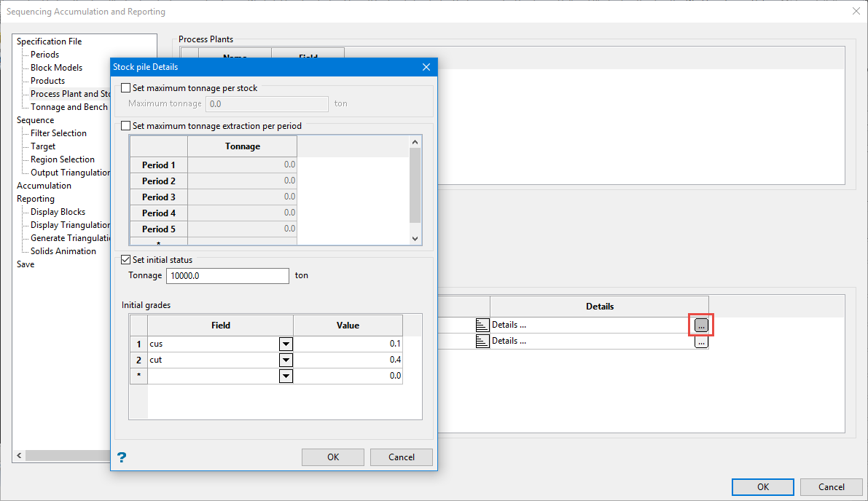This screenshot has width=868, height=501.
Task: Open the empty new row field dropdown
Action: click(x=286, y=376)
